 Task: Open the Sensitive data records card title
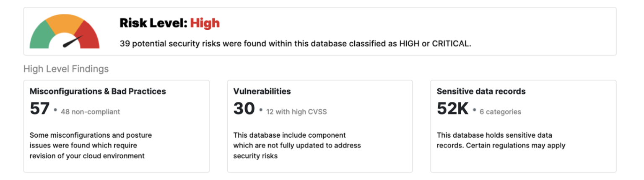pyautogui.click(x=481, y=91)
